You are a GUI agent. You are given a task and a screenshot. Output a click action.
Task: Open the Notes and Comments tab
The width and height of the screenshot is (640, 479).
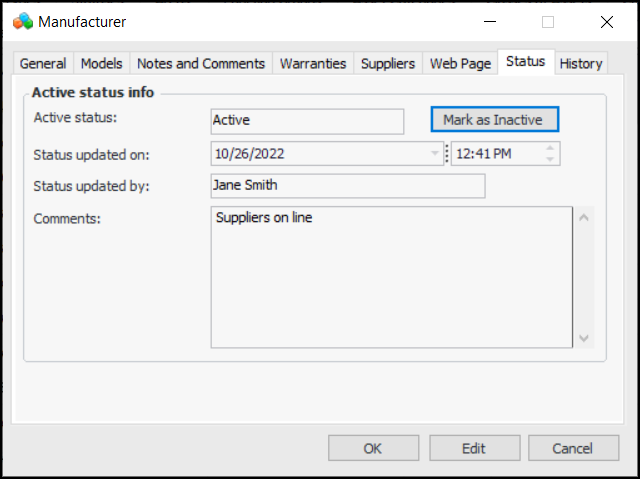[201, 63]
